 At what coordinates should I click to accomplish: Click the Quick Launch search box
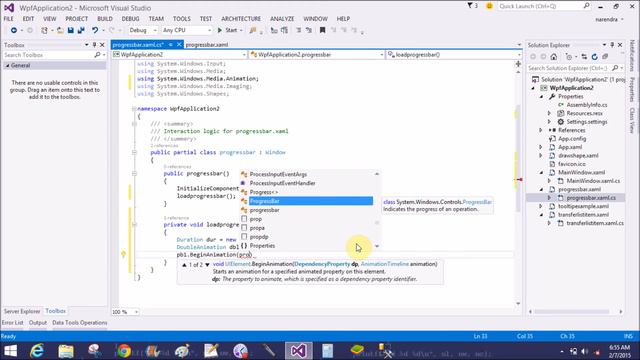click(x=544, y=6)
